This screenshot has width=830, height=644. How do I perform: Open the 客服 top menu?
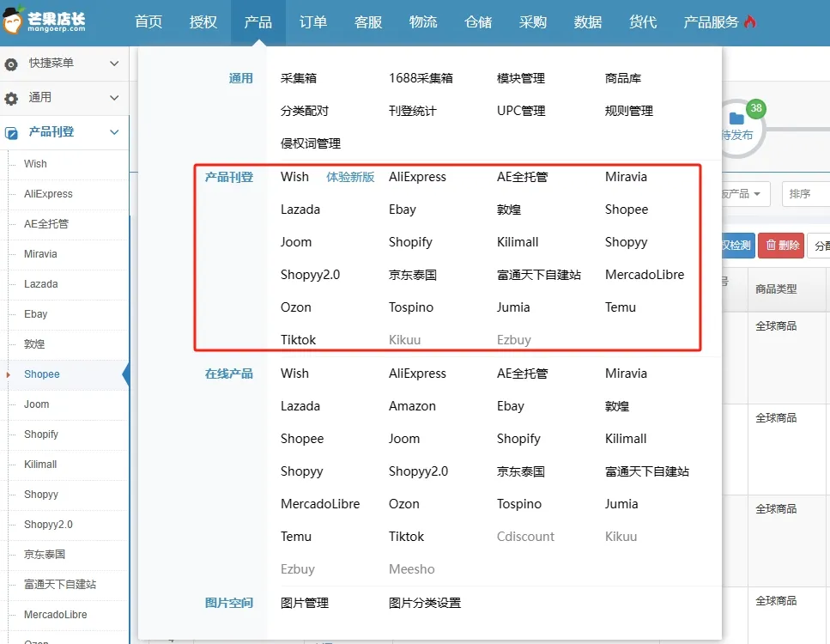click(368, 21)
